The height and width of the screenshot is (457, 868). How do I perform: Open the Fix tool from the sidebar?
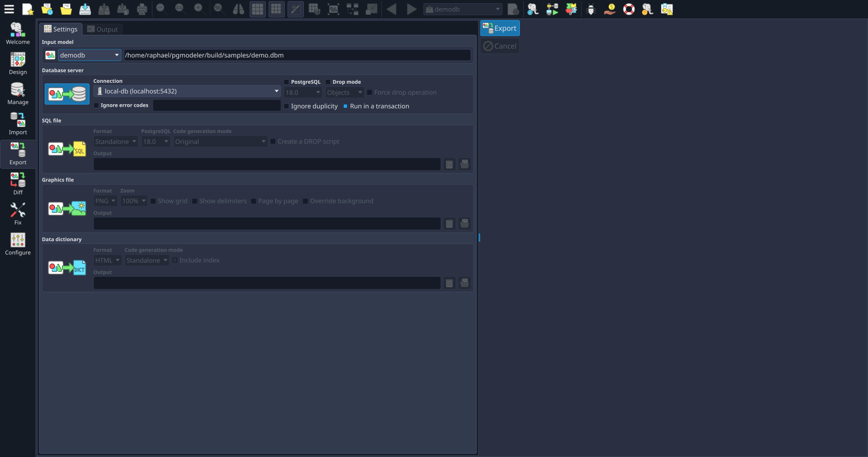click(x=18, y=214)
